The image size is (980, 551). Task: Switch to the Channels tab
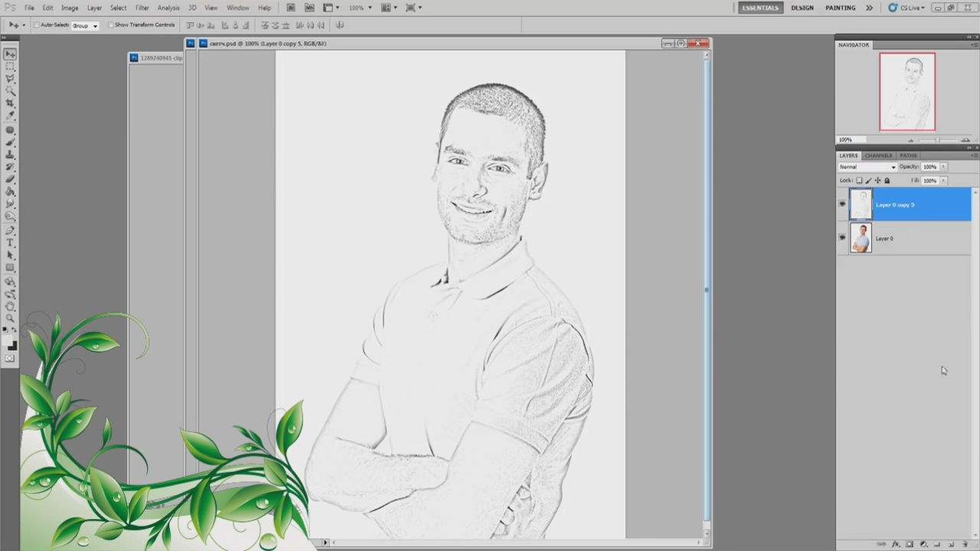(878, 155)
